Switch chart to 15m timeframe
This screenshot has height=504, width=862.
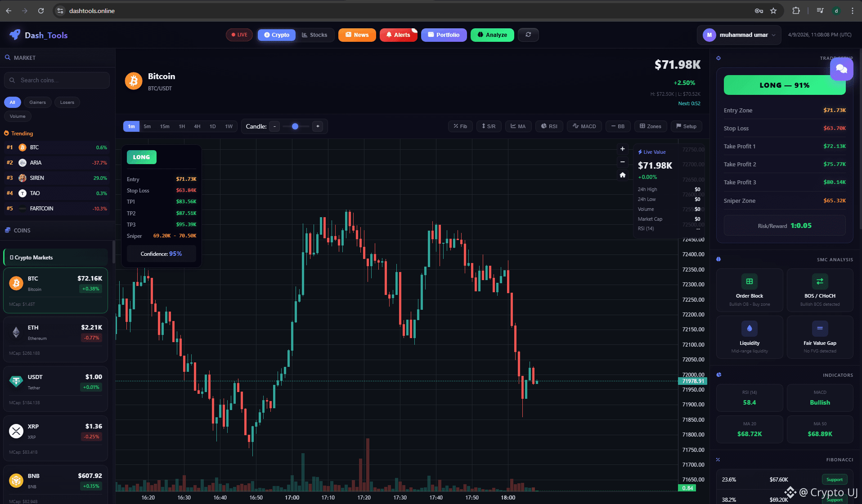pos(165,126)
